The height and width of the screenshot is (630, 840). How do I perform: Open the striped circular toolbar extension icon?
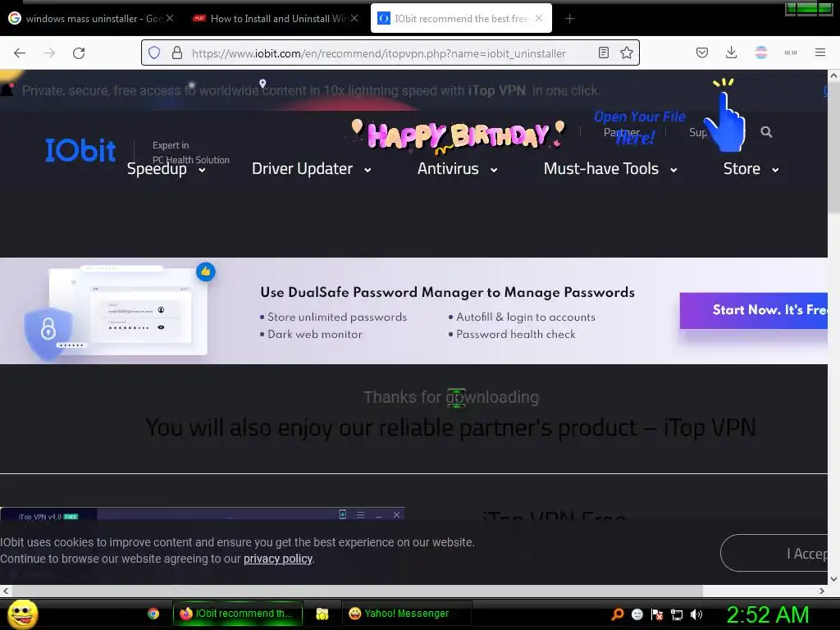click(x=760, y=52)
